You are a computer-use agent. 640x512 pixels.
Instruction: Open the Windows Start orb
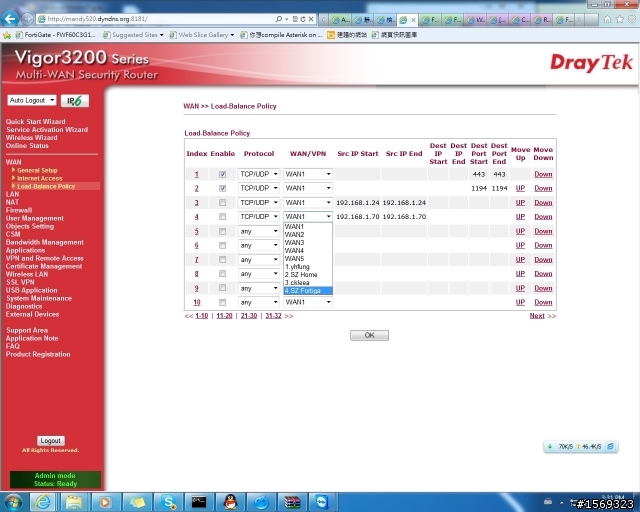pos(13,502)
